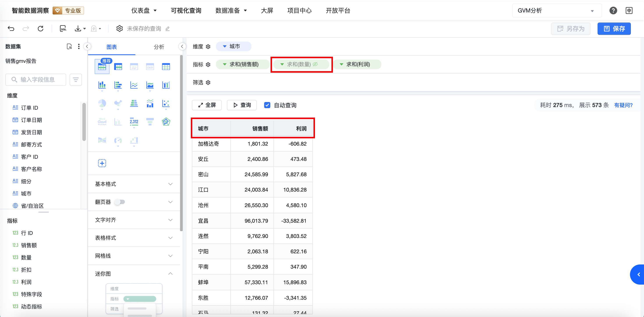Select the word cloud chart icon
644x317 pixels.
pyautogui.click(x=102, y=122)
